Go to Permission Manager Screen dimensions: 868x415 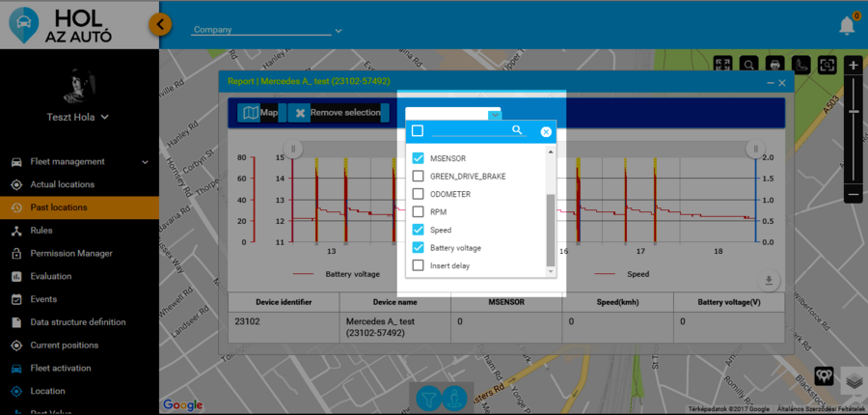[70, 254]
